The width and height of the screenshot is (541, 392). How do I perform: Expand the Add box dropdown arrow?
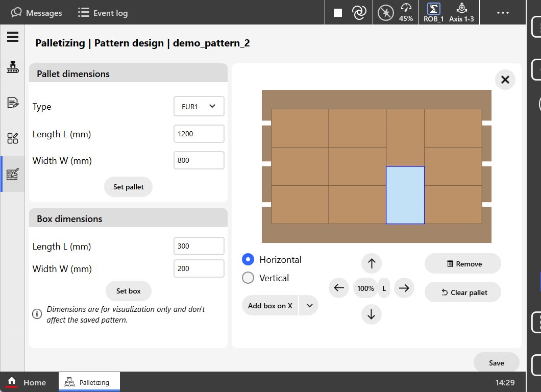(309, 306)
